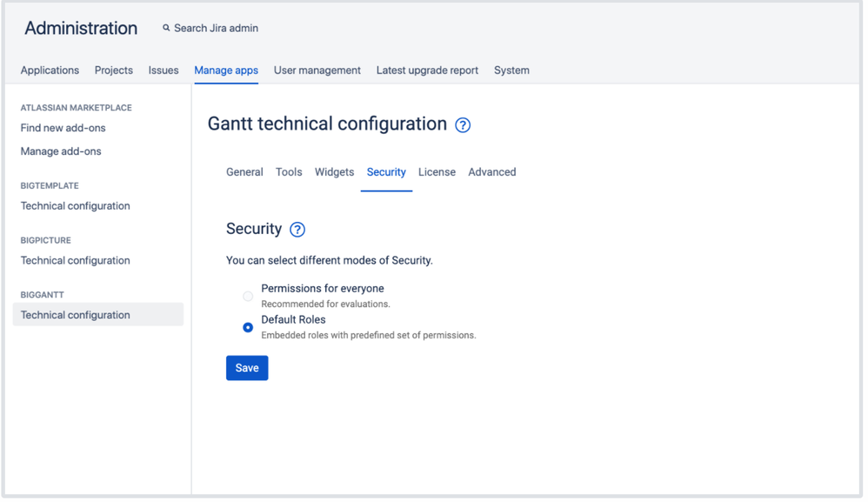
Task: Open Find new add-ons link
Action: 63,128
